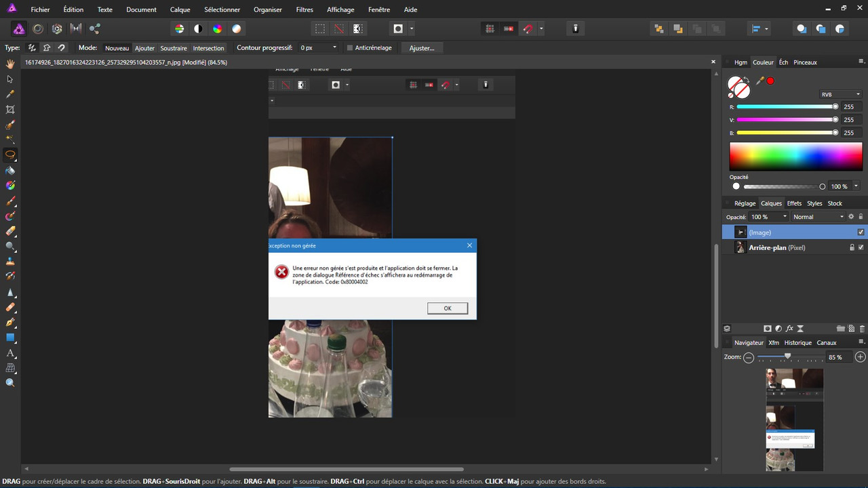
Task: Open the Normal blend mode dropdown
Action: pos(818,217)
